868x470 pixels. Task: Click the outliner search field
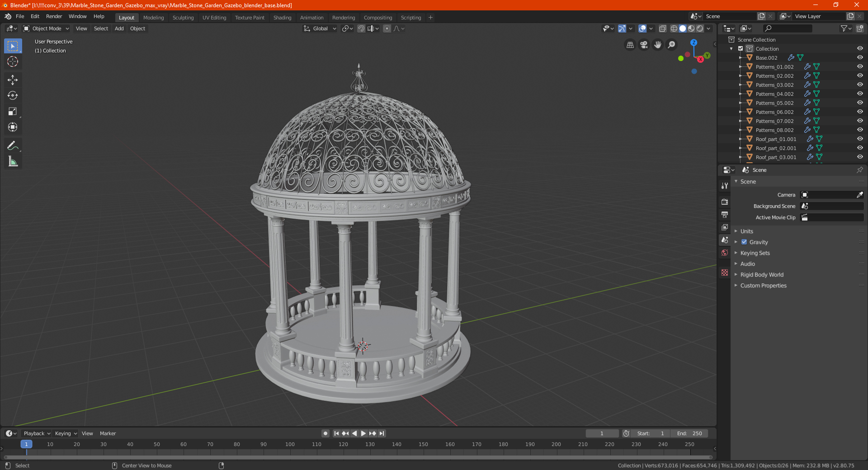787,28
